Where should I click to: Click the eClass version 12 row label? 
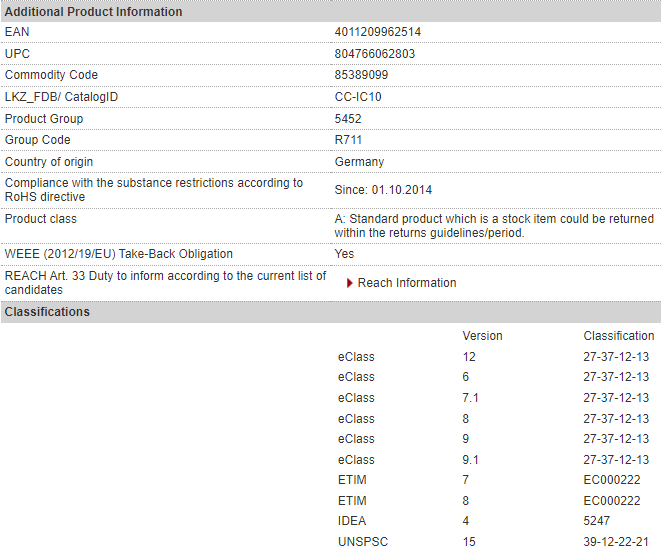coord(356,357)
